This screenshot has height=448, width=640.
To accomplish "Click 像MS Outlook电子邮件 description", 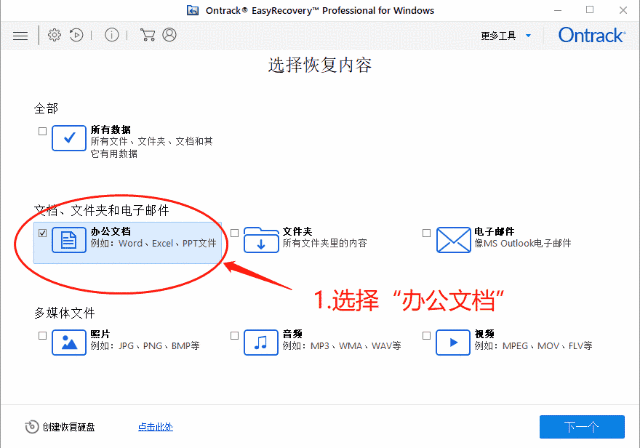I will click(x=523, y=244).
